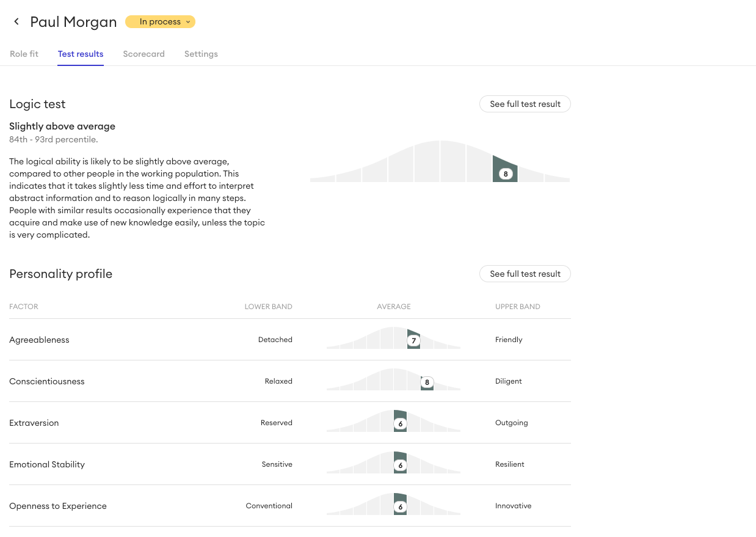This screenshot has height=537, width=756.
Task: Click Extraversion score marker 6
Action: coord(401,424)
